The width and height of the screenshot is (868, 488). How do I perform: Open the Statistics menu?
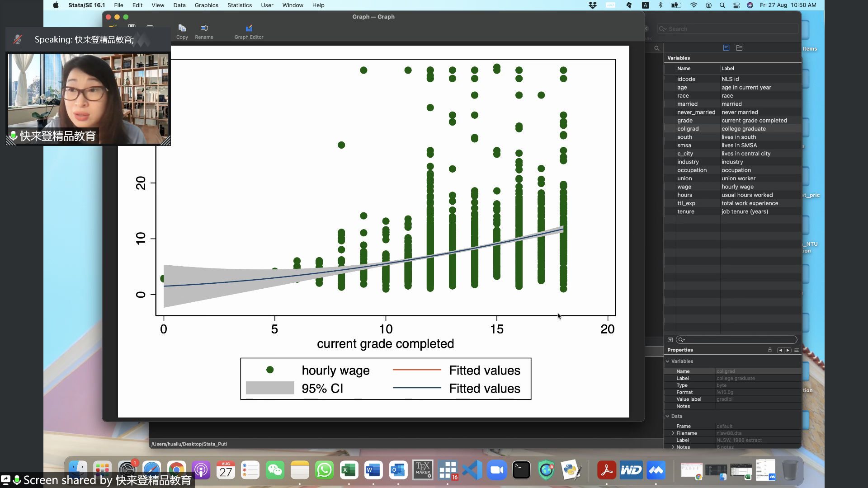(x=239, y=5)
